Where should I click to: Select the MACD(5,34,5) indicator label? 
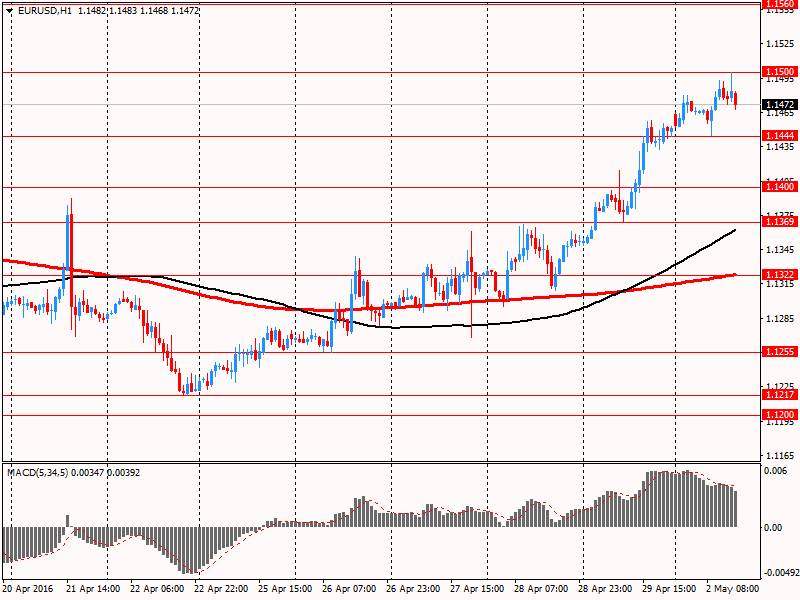(x=37, y=473)
